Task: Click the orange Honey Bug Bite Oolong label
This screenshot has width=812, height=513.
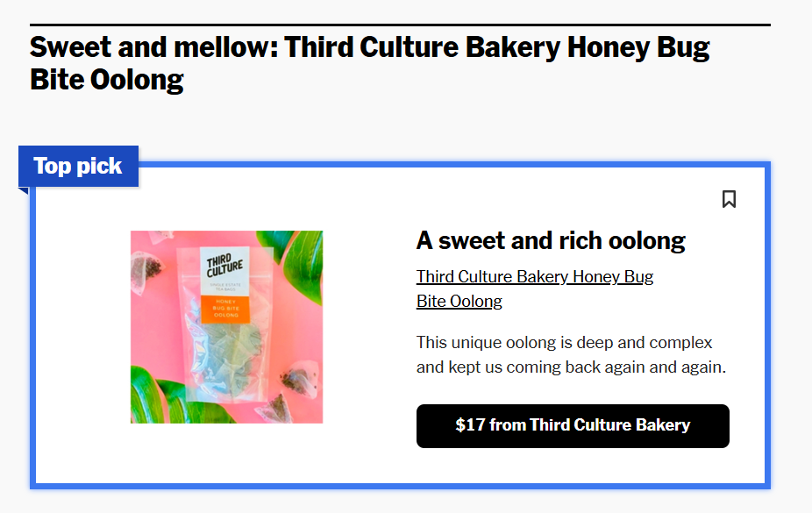Action: pyautogui.click(x=225, y=309)
